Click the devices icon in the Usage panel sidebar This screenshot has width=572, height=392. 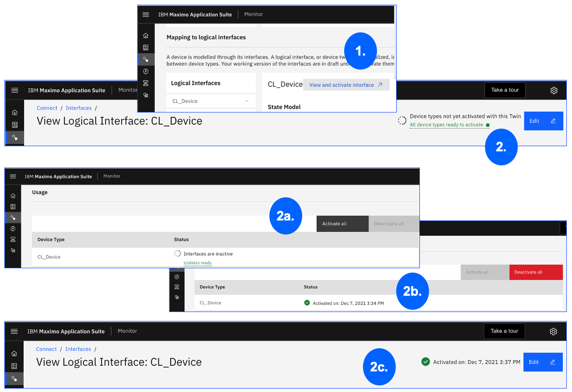point(13,250)
